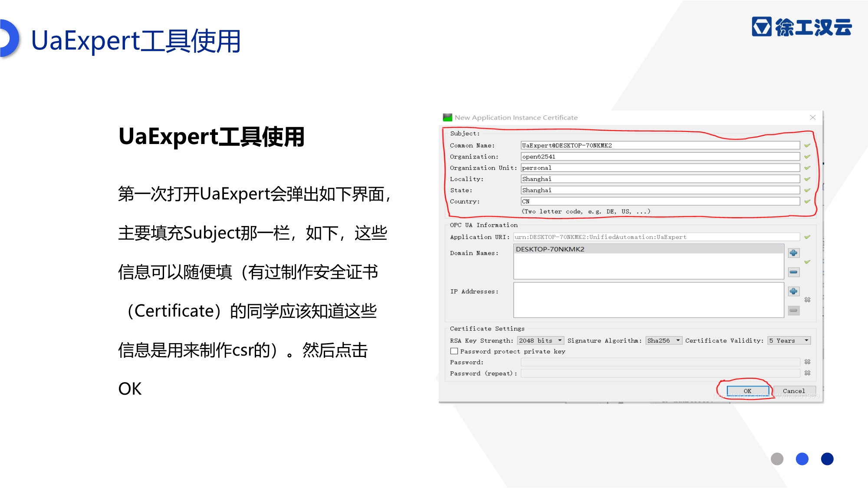
Task: Click the green check next to Organization
Action: point(807,157)
